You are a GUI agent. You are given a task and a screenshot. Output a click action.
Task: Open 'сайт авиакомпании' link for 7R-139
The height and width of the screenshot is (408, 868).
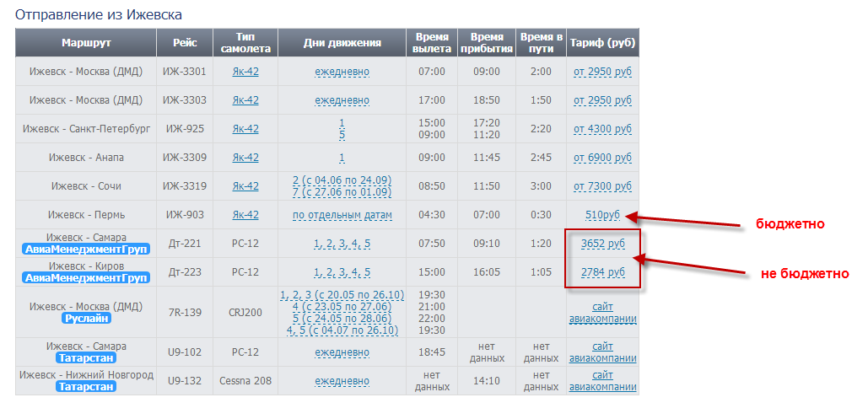[x=603, y=313]
